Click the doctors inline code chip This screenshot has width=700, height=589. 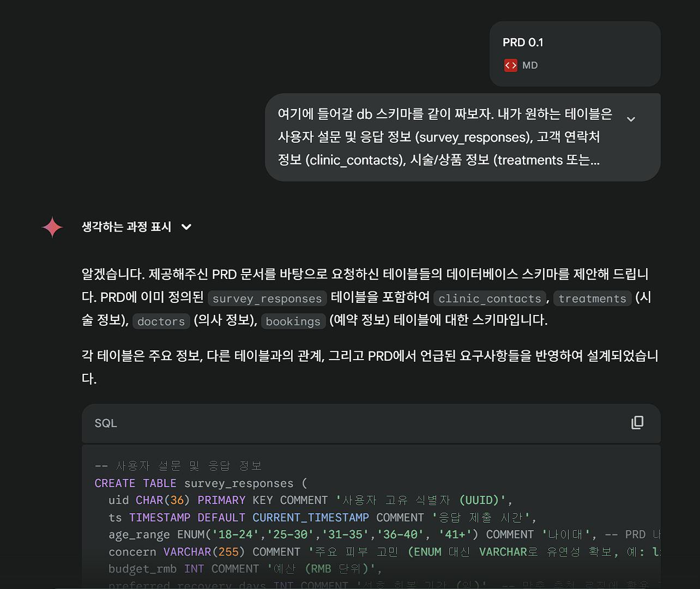161,321
